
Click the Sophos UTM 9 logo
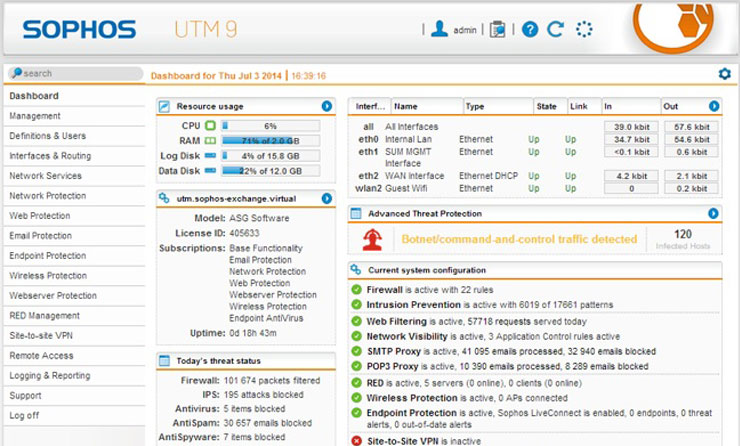[x=130, y=29]
